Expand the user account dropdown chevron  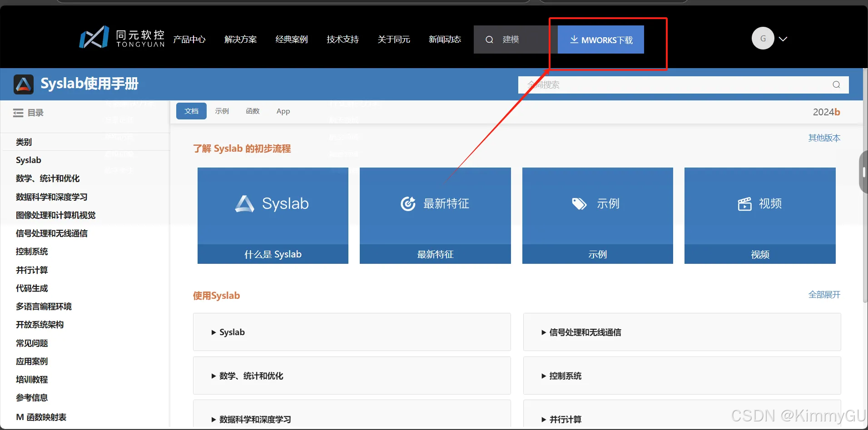tap(783, 39)
